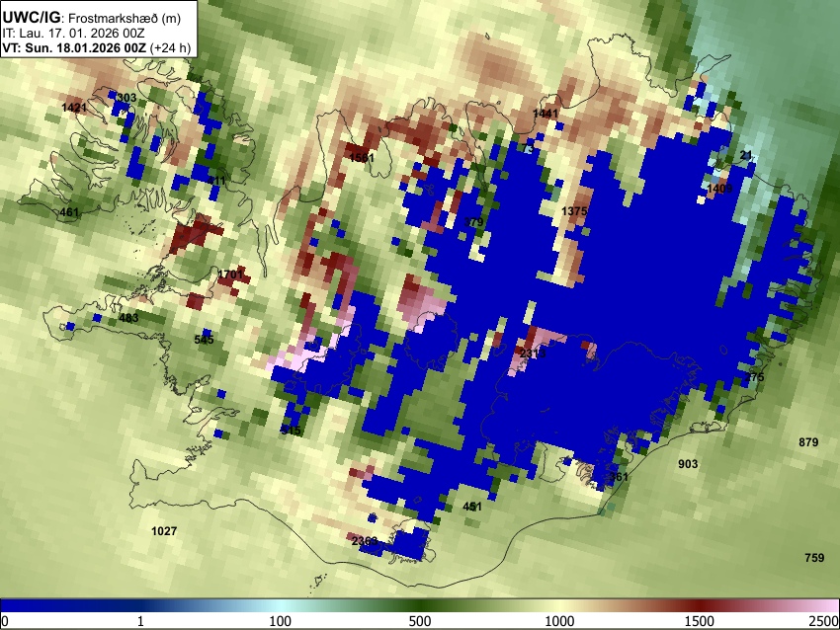Click the 'VT: Sun. 18.01.2026 00Z' line
This screenshot has width=840, height=630.
pyautogui.click(x=74, y=47)
